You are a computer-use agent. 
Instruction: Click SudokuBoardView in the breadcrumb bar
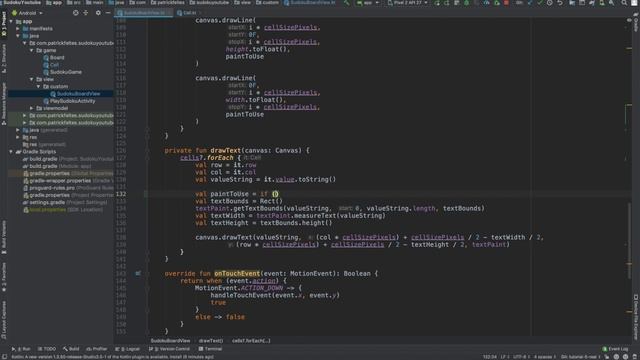170,341
